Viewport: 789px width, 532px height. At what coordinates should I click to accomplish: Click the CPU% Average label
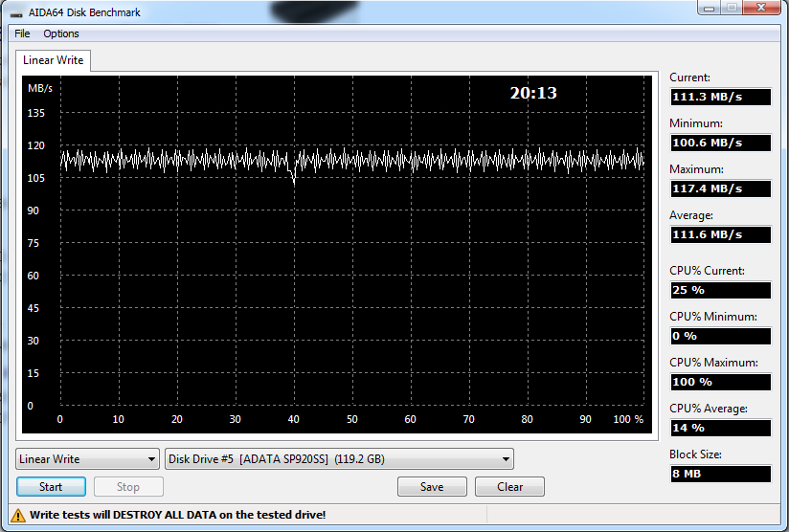[x=709, y=409]
